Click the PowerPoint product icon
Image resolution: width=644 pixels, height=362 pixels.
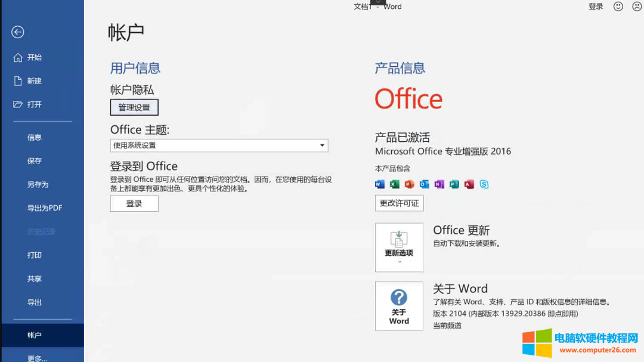pos(409,184)
